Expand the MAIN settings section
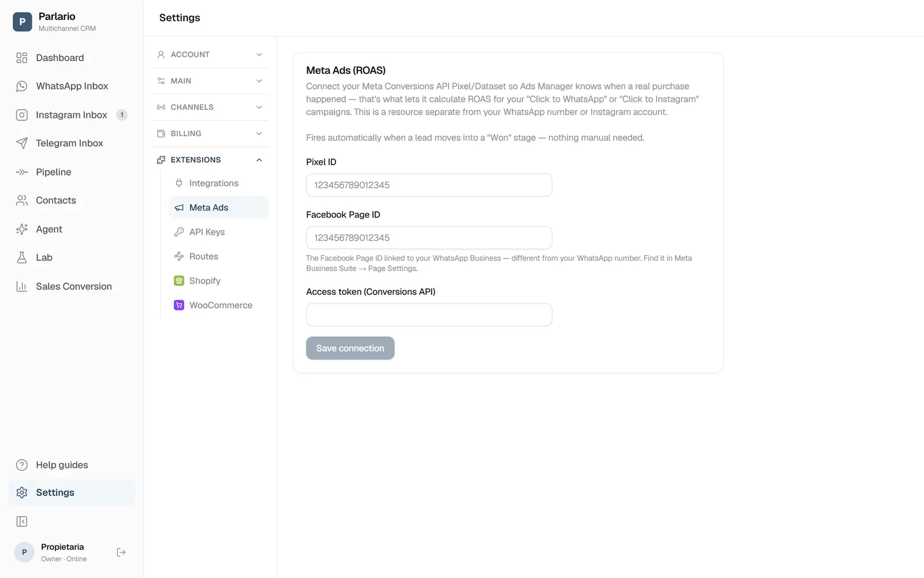 [210, 81]
